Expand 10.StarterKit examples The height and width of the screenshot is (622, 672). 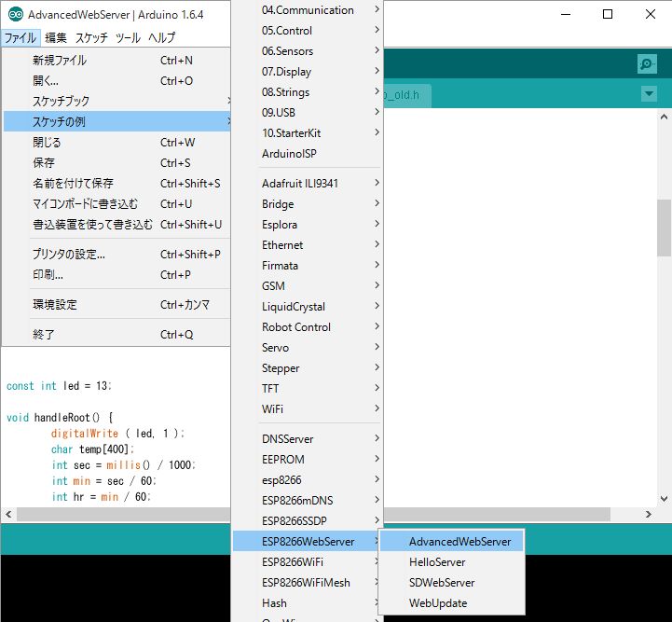pos(307,133)
